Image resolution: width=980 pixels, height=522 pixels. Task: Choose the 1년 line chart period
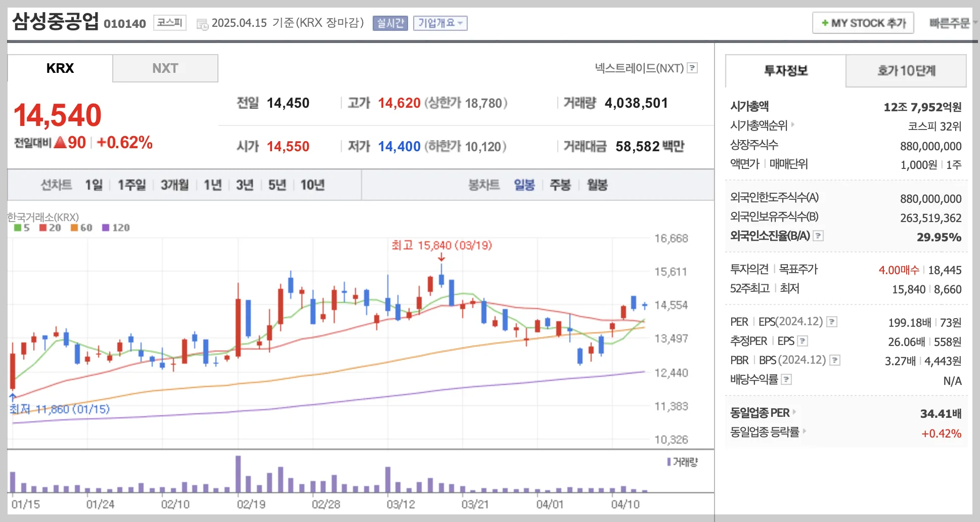(212, 185)
